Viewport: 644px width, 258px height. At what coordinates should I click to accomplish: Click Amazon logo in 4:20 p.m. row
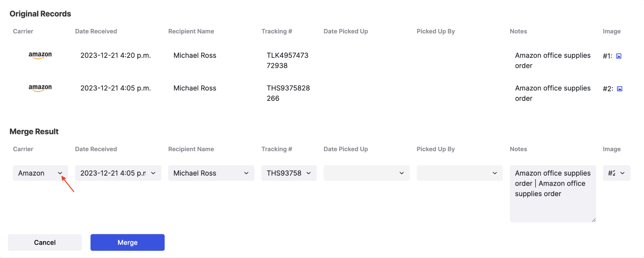pyautogui.click(x=40, y=55)
